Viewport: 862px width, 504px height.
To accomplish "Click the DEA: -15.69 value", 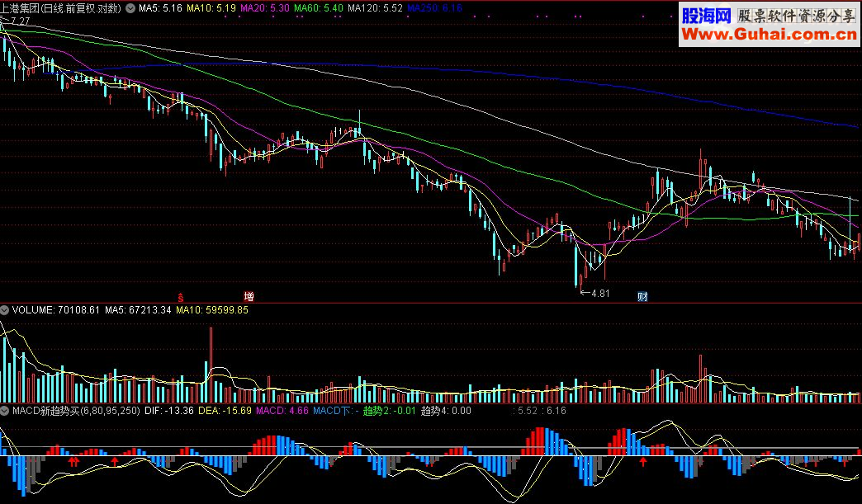I will tap(225, 411).
